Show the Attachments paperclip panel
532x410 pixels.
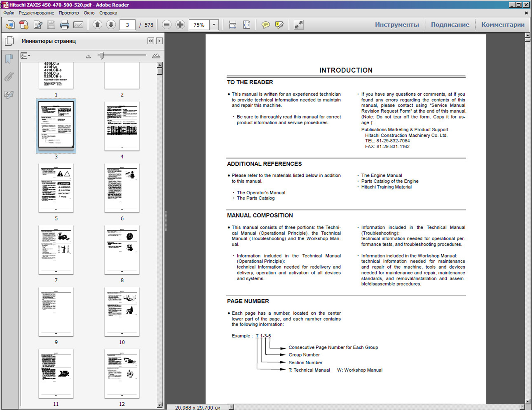(x=9, y=76)
